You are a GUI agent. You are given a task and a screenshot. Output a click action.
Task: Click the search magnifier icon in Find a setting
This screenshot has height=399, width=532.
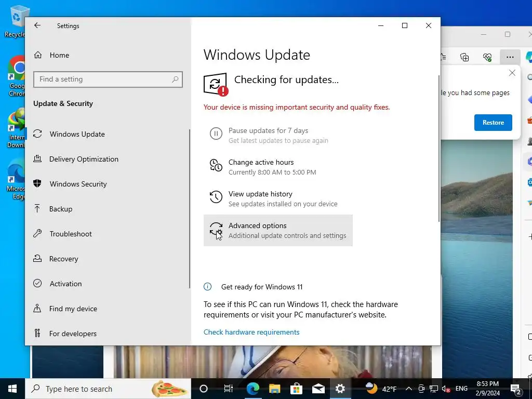point(175,79)
